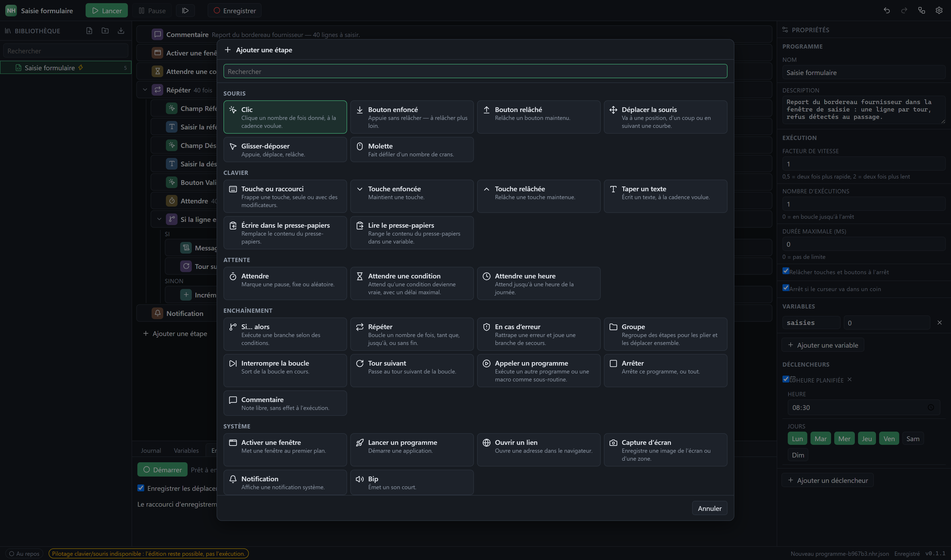Click Enregistrer in top bar
This screenshot has height=560, width=951.
tap(234, 11)
